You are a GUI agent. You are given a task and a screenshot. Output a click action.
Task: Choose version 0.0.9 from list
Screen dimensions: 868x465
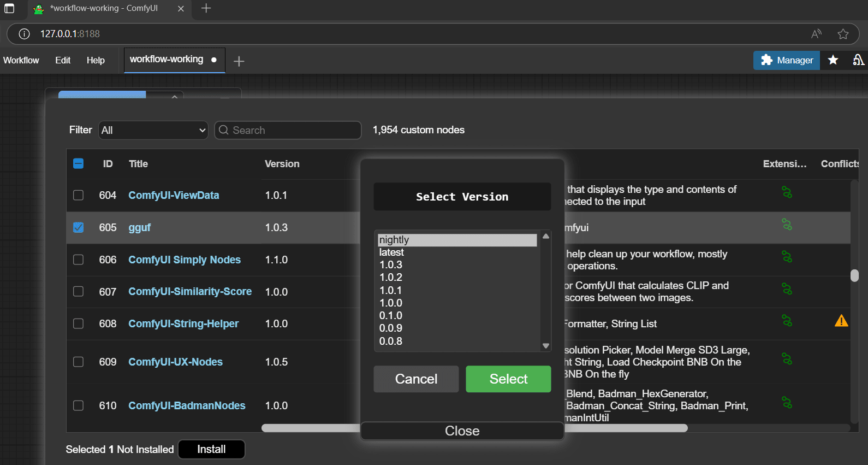coord(457,328)
